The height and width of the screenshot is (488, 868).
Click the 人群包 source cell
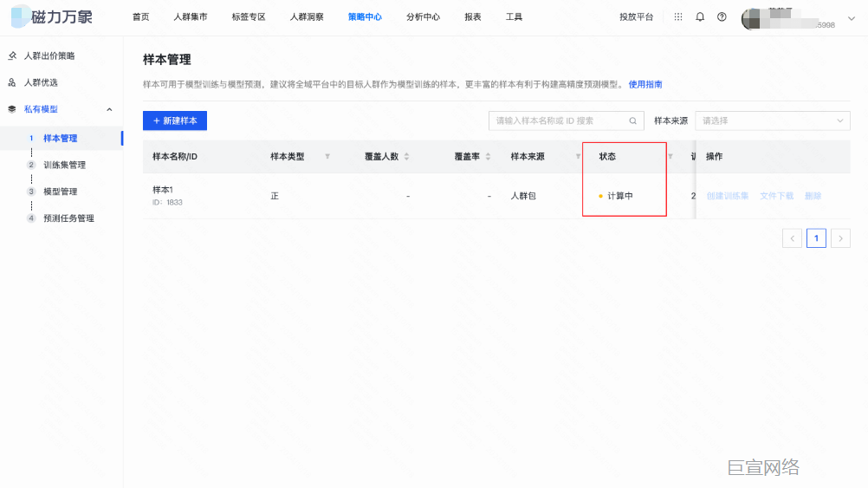click(523, 196)
